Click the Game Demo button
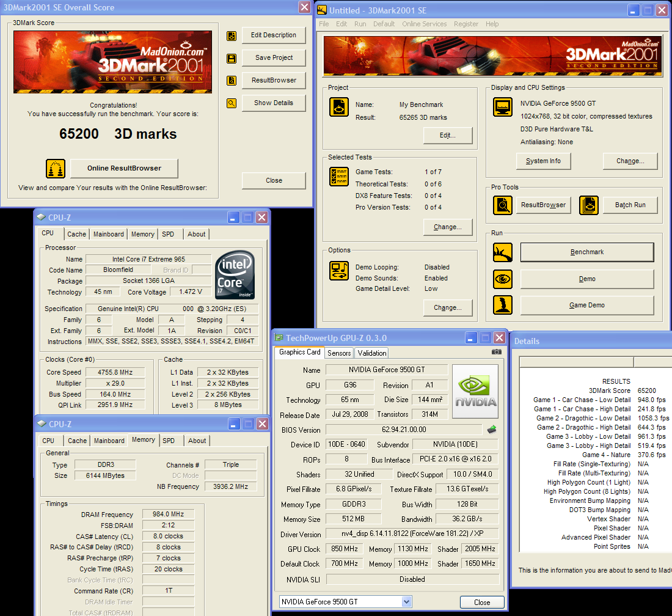The image size is (672, 616). point(587,305)
